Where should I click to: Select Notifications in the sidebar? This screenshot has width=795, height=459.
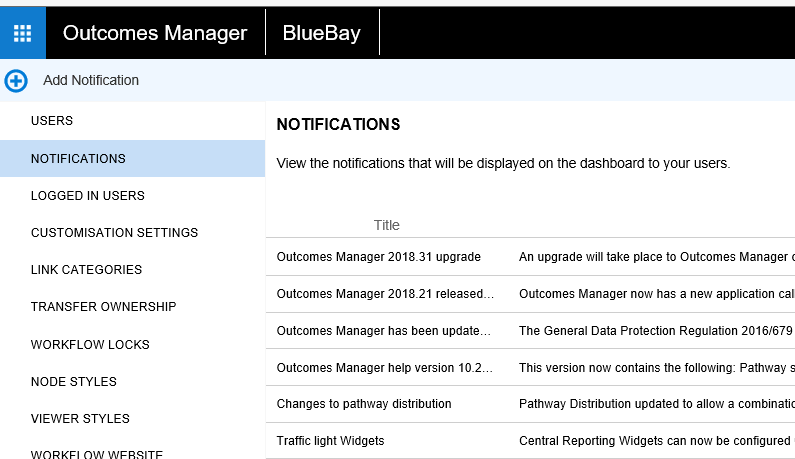pyautogui.click(x=78, y=159)
